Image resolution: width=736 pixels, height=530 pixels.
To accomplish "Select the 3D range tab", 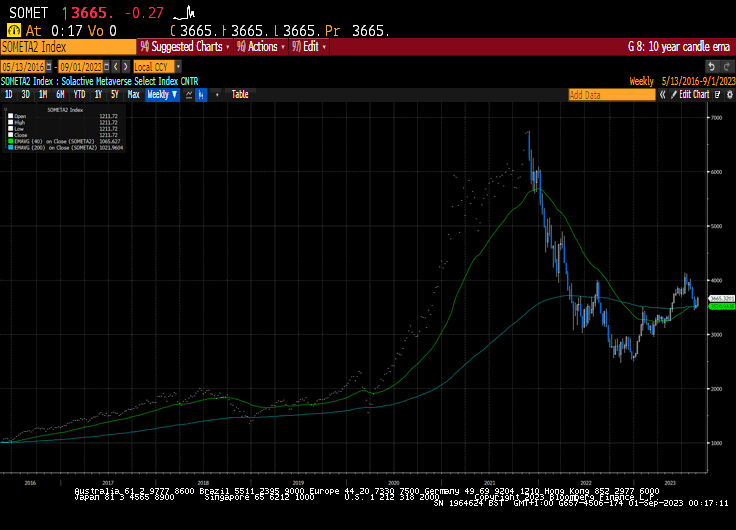I will [x=25, y=95].
